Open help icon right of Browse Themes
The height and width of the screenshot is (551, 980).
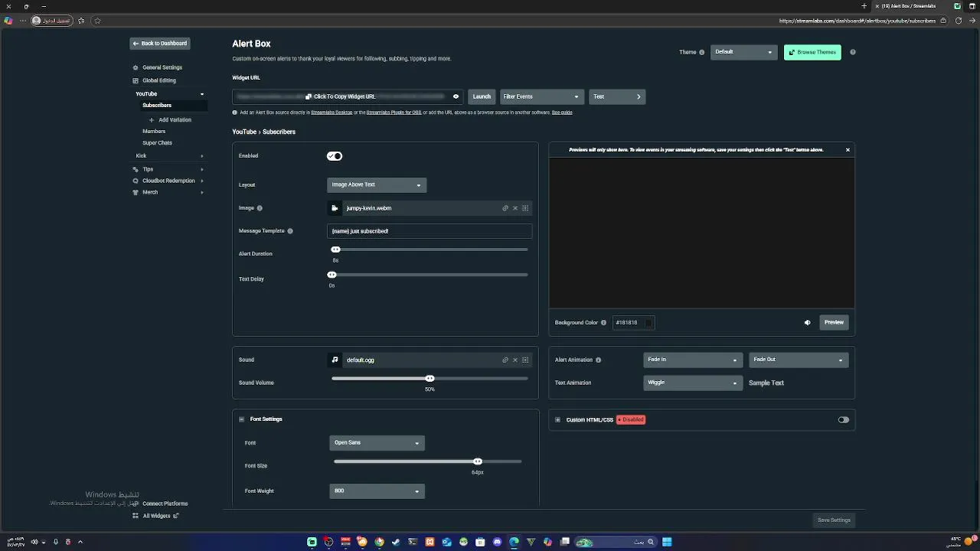(853, 52)
